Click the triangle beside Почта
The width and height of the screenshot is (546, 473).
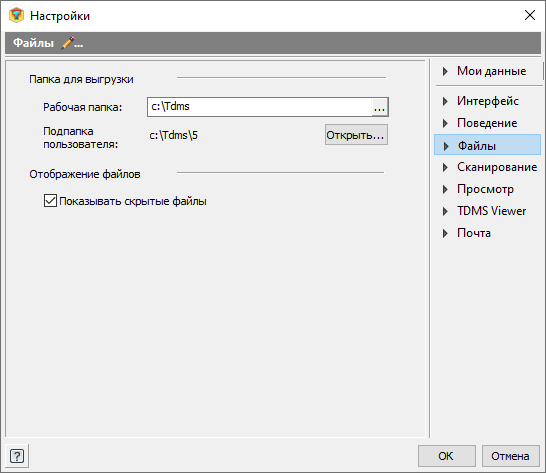(445, 233)
